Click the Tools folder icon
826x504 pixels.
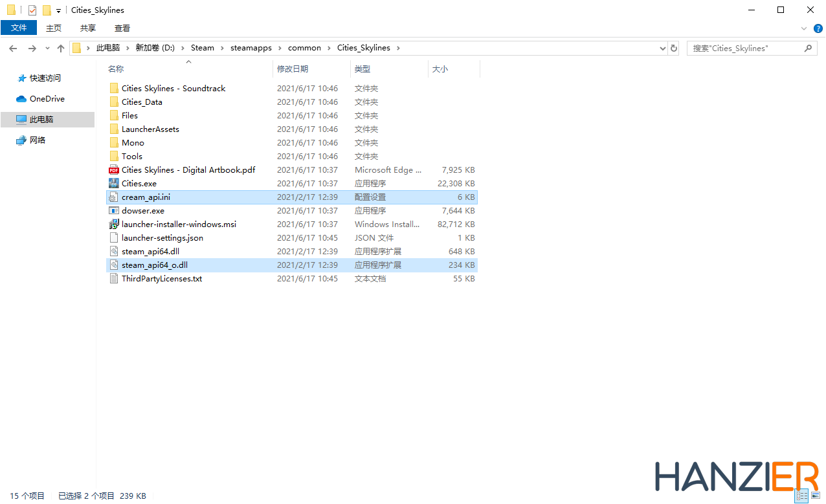point(114,156)
